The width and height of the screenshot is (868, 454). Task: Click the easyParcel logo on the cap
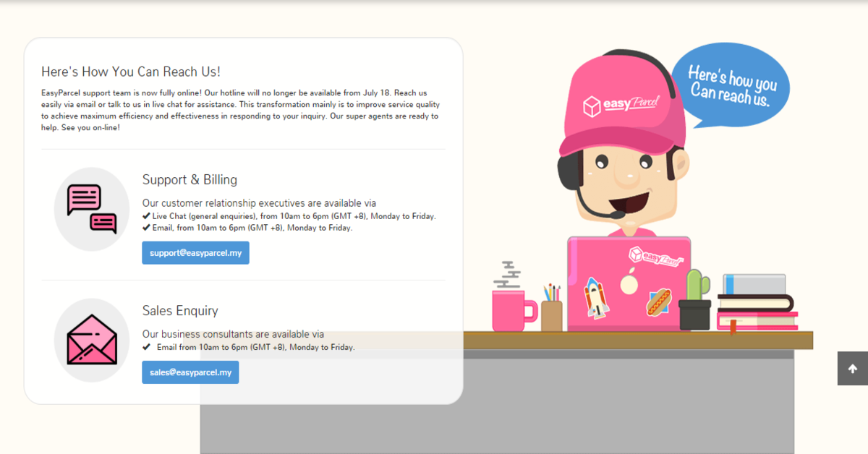(x=621, y=105)
